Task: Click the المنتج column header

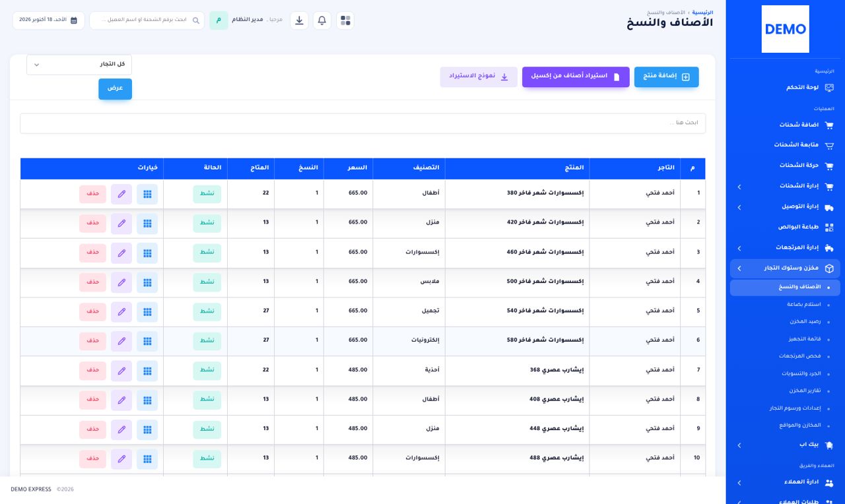Action: (517, 168)
